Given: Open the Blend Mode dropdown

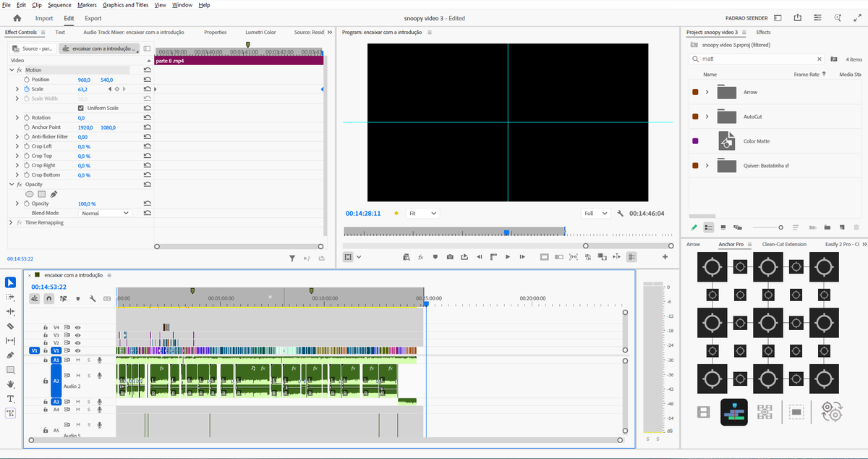Looking at the screenshot, I should [105, 212].
